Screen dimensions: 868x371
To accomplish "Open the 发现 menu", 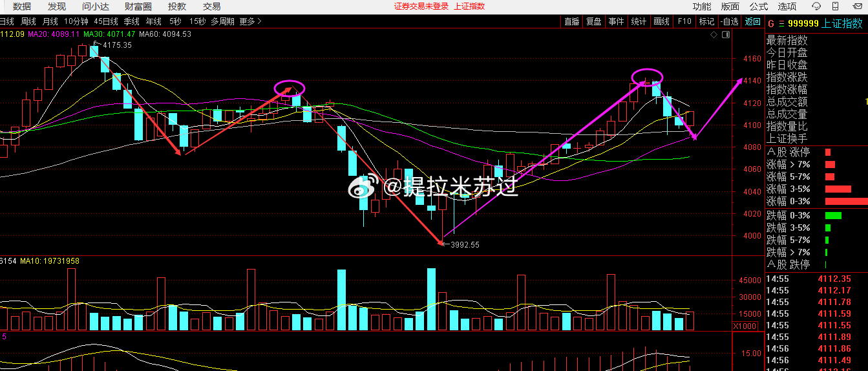I will pos(56,6).
